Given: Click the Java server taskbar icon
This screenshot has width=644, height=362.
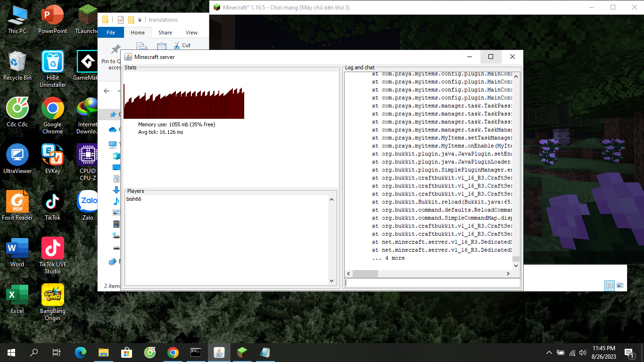Looking at the screenshot, I should tap(219, 352).
